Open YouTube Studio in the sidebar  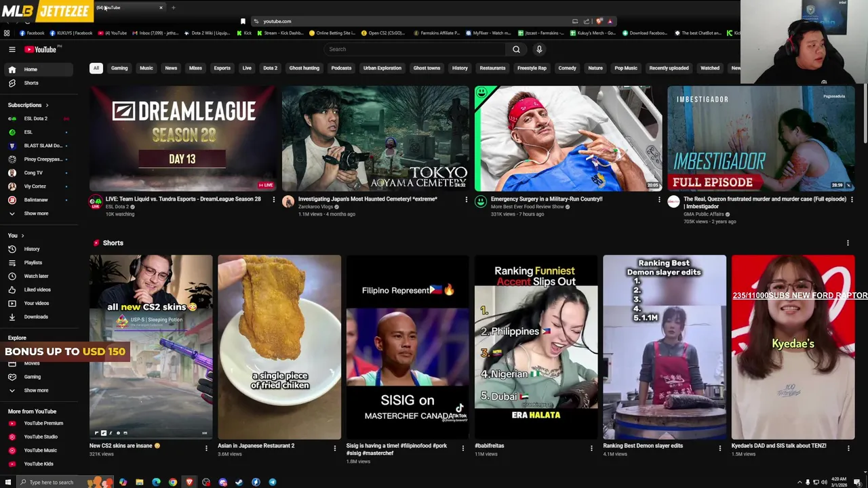(38, 436)
